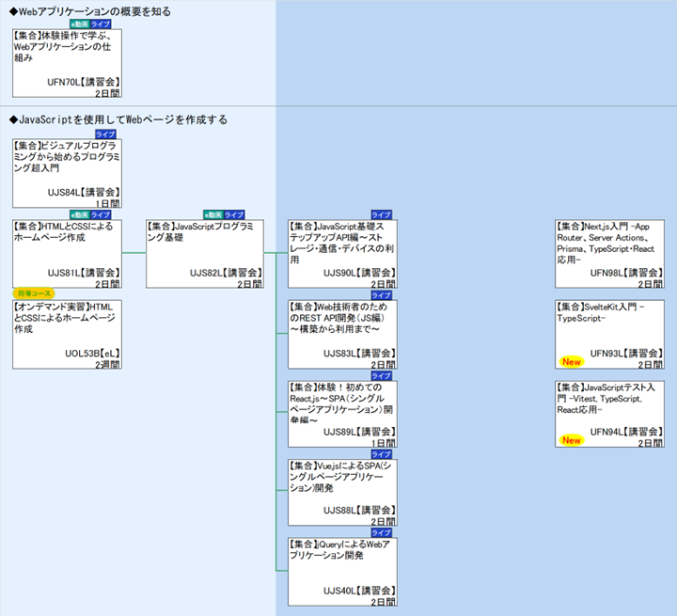The image size is (677, 616).
Task: Click the New badge in the JavaScriptテスト course box
Action: point(572,440)
